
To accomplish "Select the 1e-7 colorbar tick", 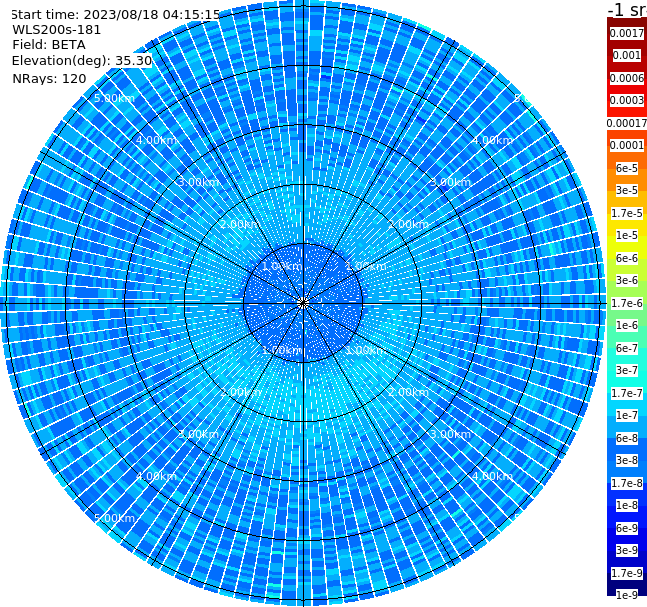I will click(x=627, y=415).
